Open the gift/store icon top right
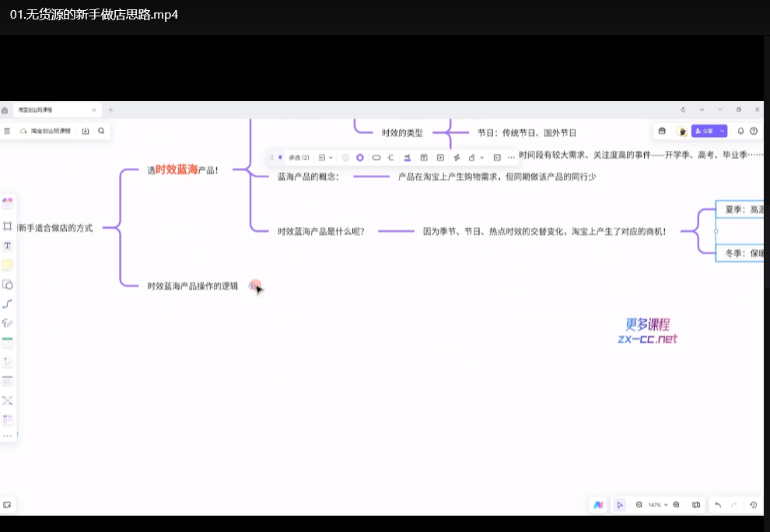770x532 pixels. click(662, 131)
